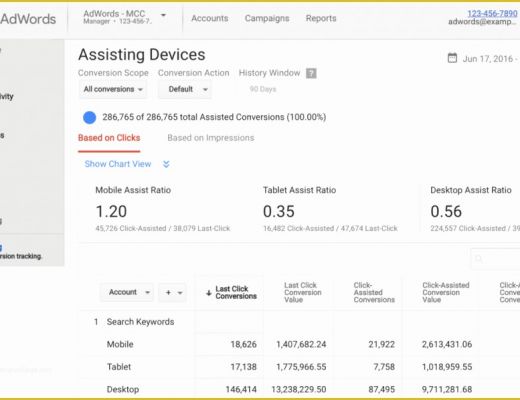
Task: Sort by Last Click Conversions column header
Action: point(236,292)
